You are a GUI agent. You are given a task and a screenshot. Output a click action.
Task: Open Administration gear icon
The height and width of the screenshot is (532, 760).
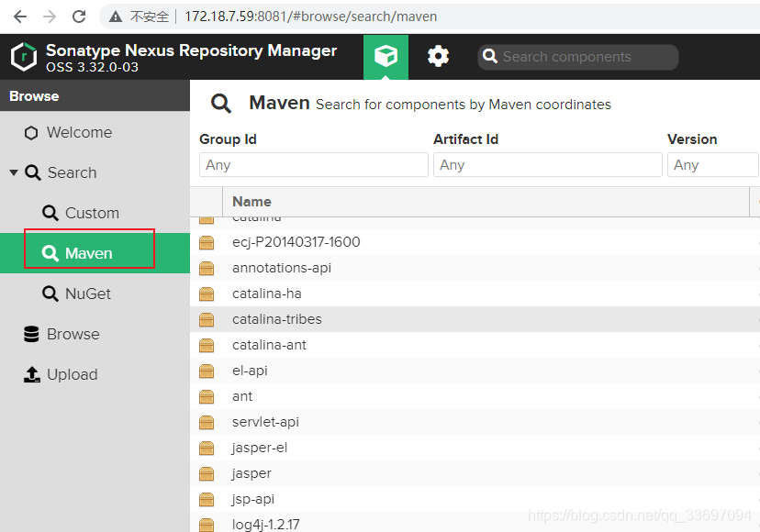click(x=438, y=57)
